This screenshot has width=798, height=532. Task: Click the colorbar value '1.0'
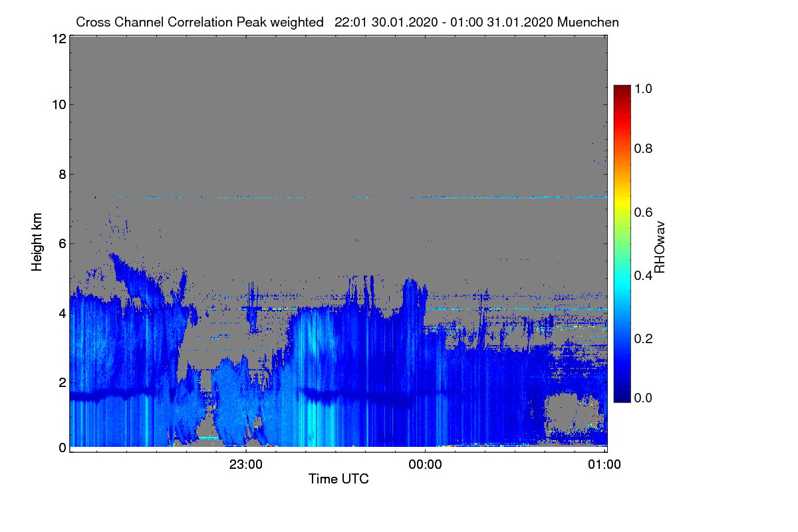[x=644, y=88]
